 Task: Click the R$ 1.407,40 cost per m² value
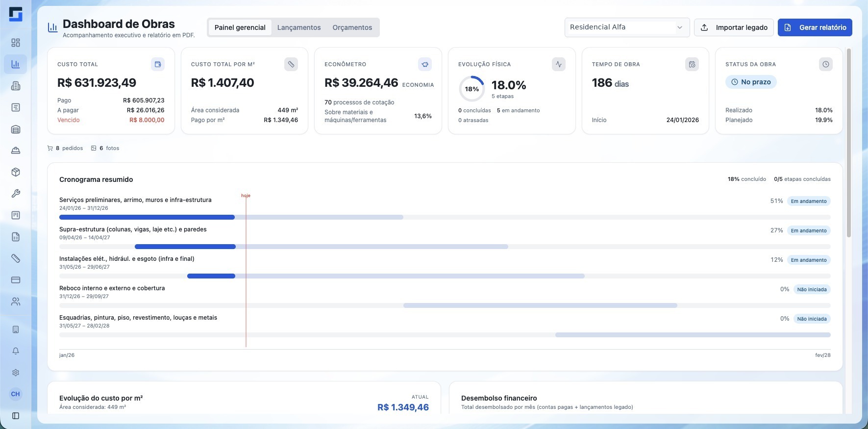(x=223, y=83)
